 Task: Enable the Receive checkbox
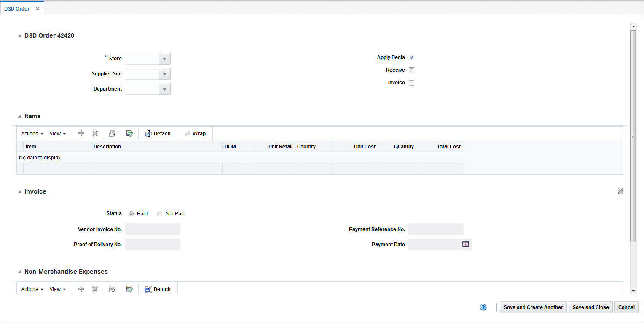(x=411, y=70)
